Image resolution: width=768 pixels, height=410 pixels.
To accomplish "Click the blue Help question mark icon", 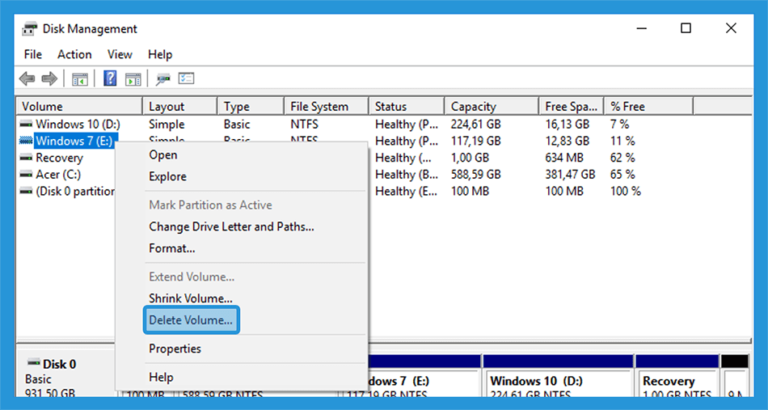I will [110, 78].
